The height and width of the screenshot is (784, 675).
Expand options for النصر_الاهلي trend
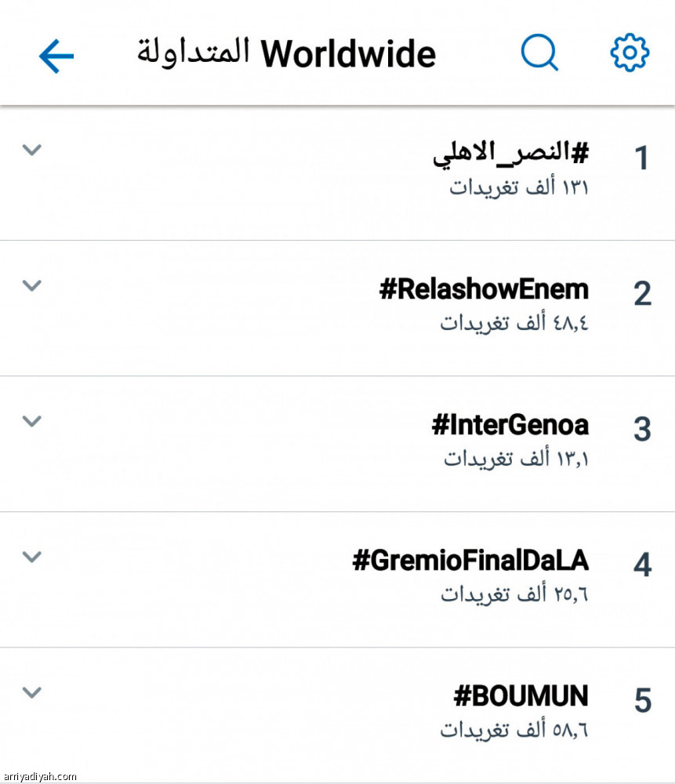[31, 150]
